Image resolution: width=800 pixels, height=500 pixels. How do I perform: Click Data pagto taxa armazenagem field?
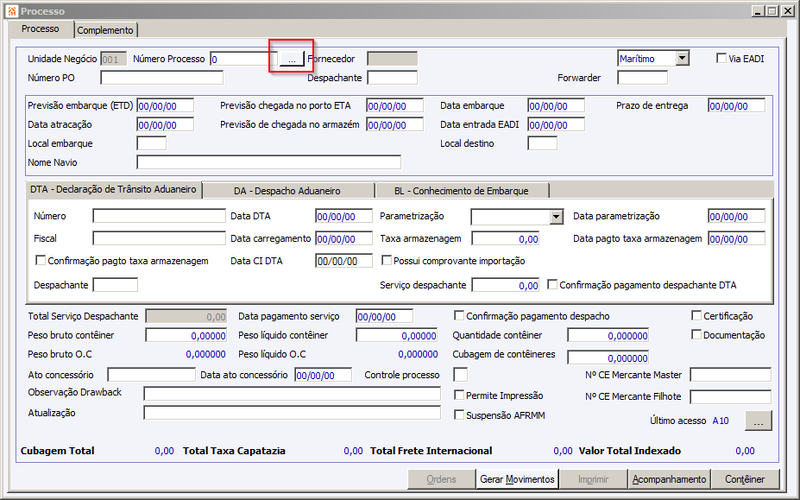pos(737,238)
